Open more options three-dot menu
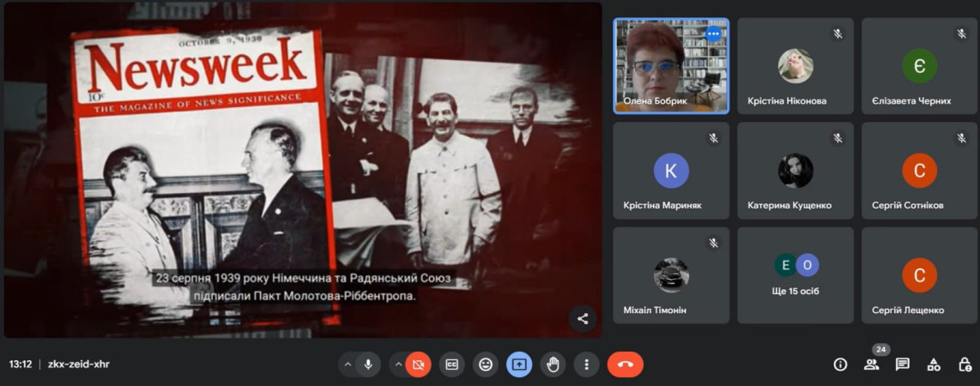 pyautogui.click(x=586, y=365)
